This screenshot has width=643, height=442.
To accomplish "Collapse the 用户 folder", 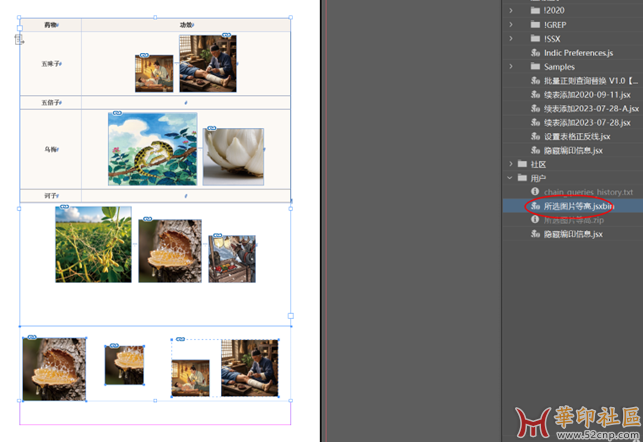I will pos(511,178).
